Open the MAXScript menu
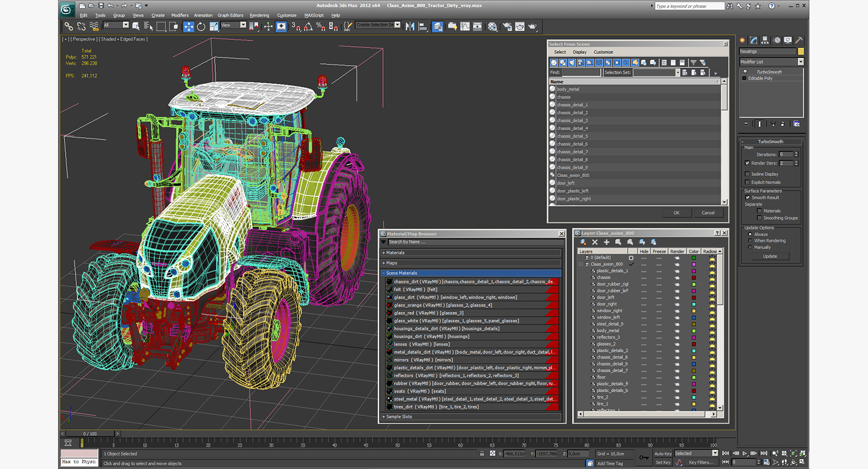 (x=314, y=15)
